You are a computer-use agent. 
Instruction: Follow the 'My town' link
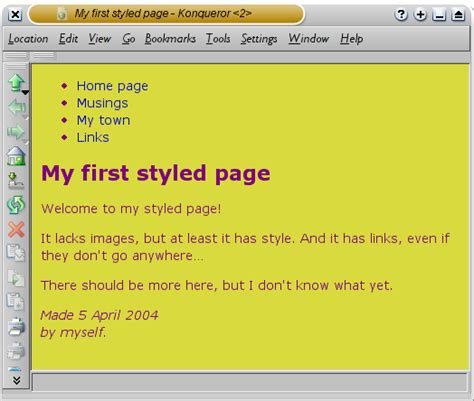click(103, 120)
